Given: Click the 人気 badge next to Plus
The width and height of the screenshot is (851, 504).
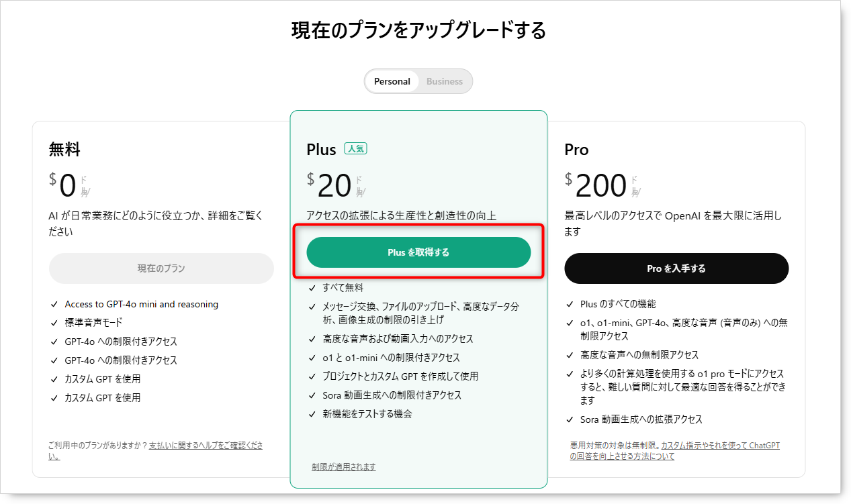Looking at the screenshot, I should tap(355, 149).
